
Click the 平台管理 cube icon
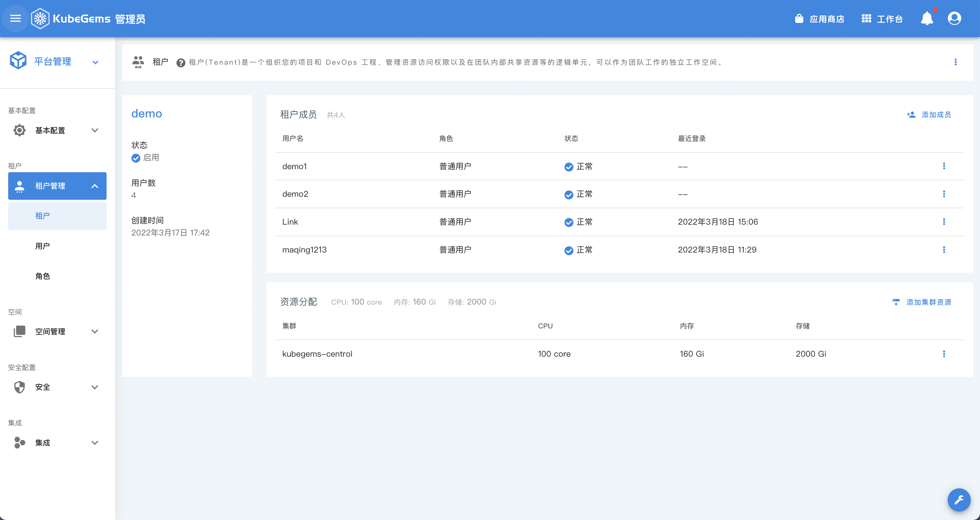pyautogui.click(x=18, y=61)
